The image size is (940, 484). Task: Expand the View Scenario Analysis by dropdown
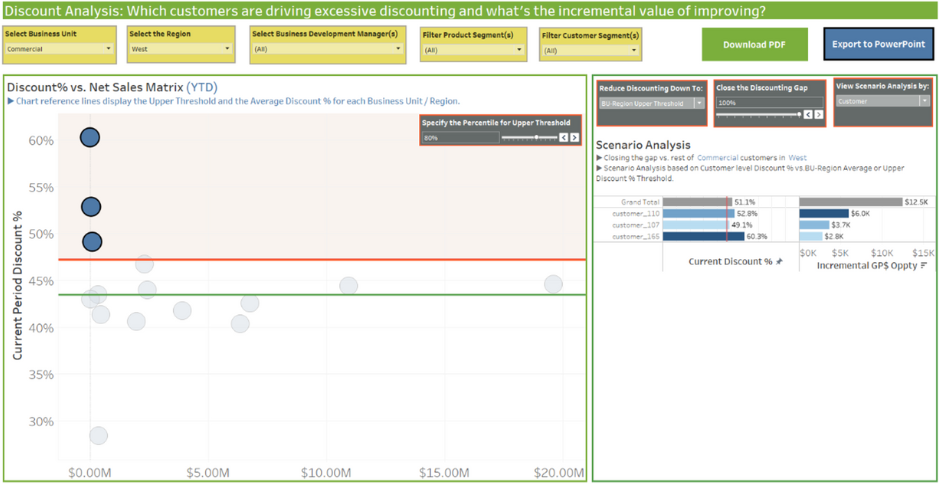coord(881,101)
